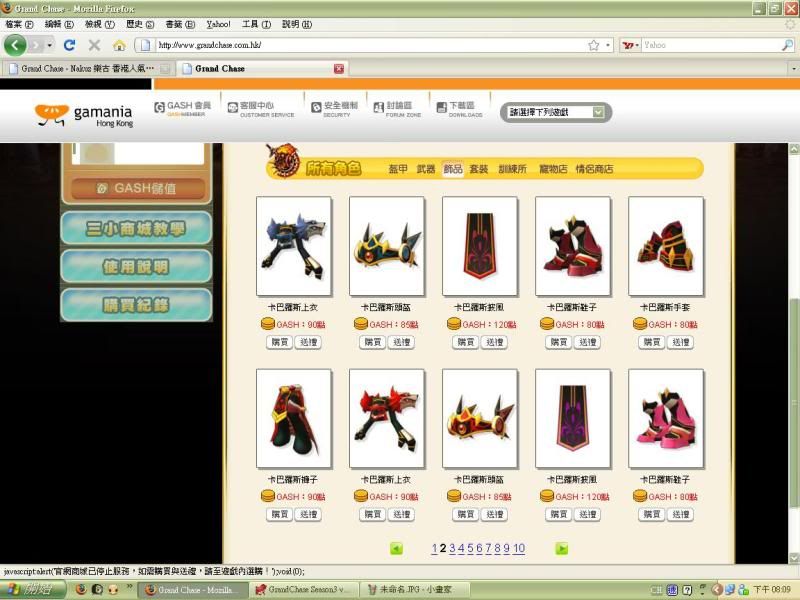
Task: Open the GASH 會員 member link
Action: coord(183,108)
